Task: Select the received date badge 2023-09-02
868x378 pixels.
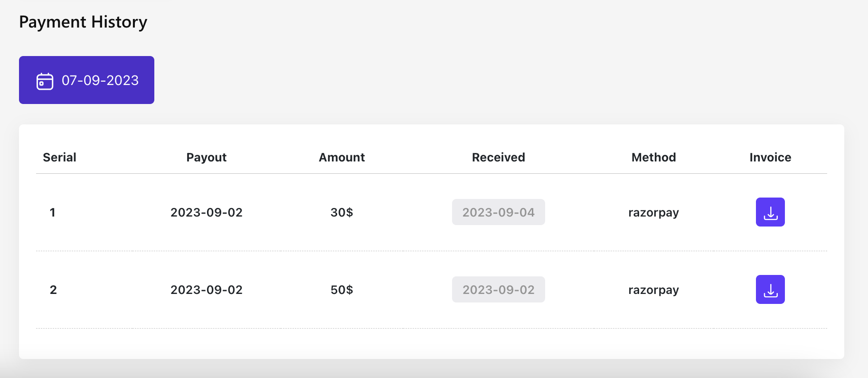Action: click(x=498, y=290)
